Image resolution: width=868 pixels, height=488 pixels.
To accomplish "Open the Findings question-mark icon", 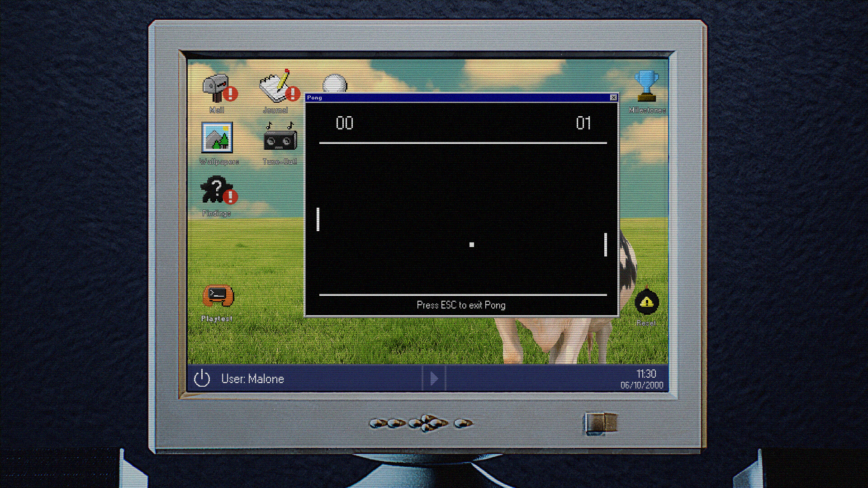I will point(217,190).
